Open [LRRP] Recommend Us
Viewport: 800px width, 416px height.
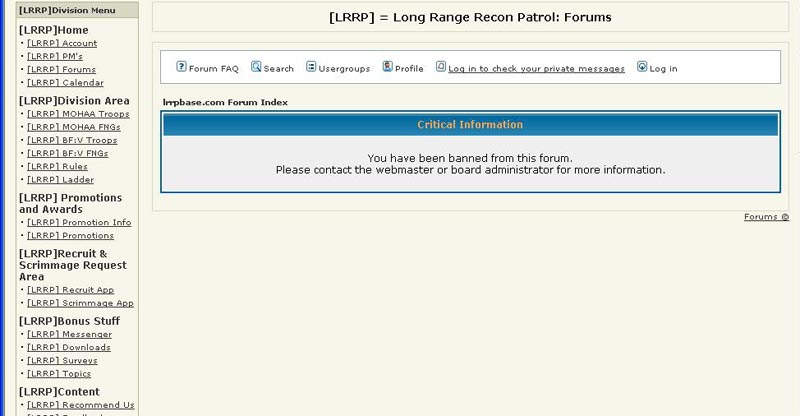tap(81, 405)
